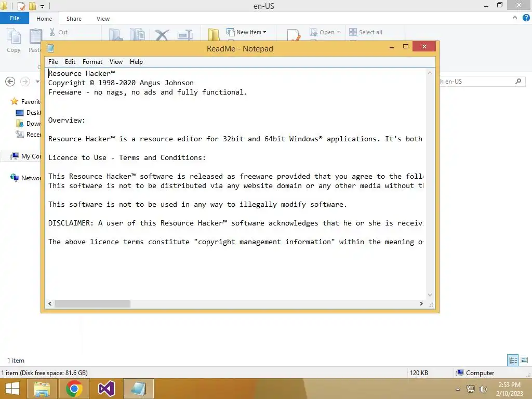Click the '120 KB' status bar entry

(419, 373)
